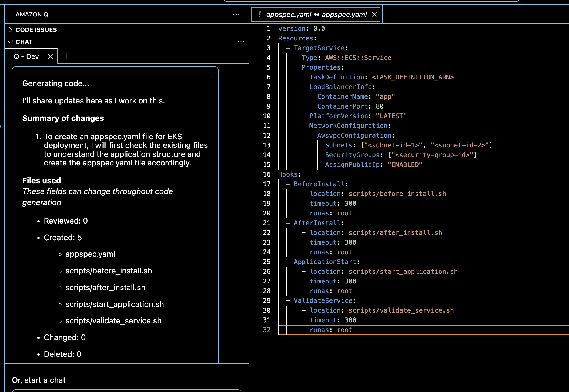Click line number 16 in the editor gutter
Viewport: 569px width, 392px height.
pos(267,174)
